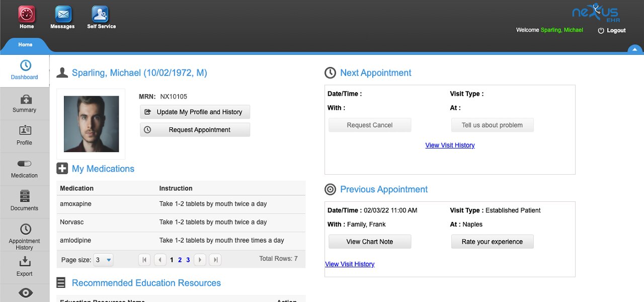
Task: Go to medications page 2
Action: (x=180, y=260)
